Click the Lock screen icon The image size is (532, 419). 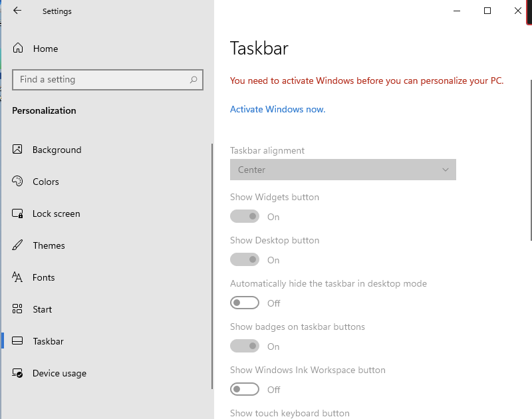coord(18,213)
